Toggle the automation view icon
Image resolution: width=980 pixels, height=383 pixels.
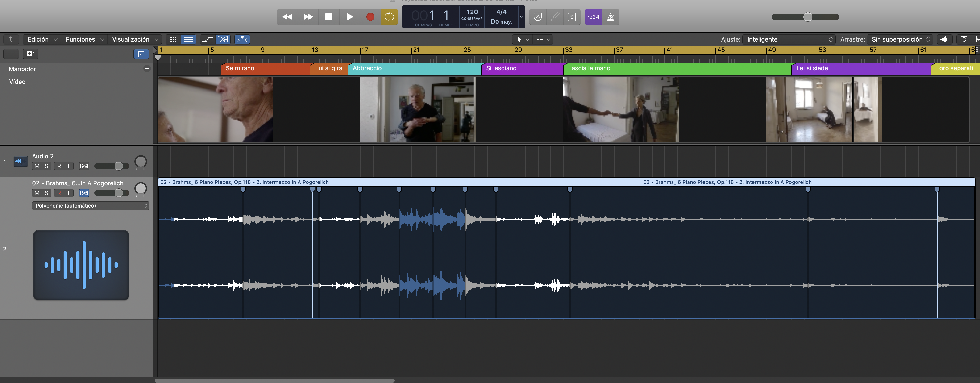click(207, 39)
